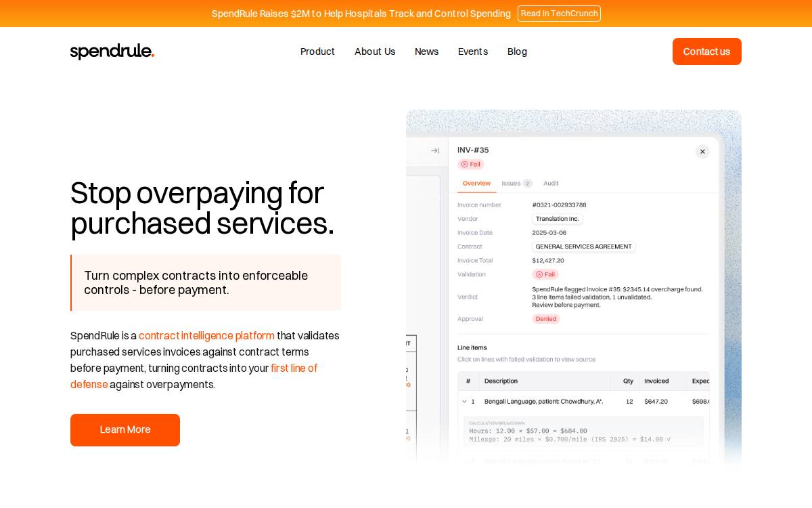
Task: Open the GENERAL SERVICES AGREEMENT tag
Action: click(584, 247)
